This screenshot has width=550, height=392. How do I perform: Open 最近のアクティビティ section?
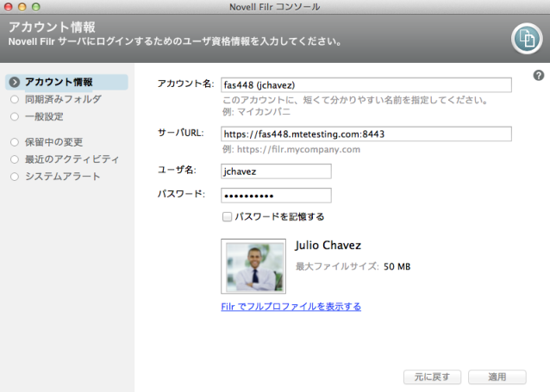tap(65, 159)
